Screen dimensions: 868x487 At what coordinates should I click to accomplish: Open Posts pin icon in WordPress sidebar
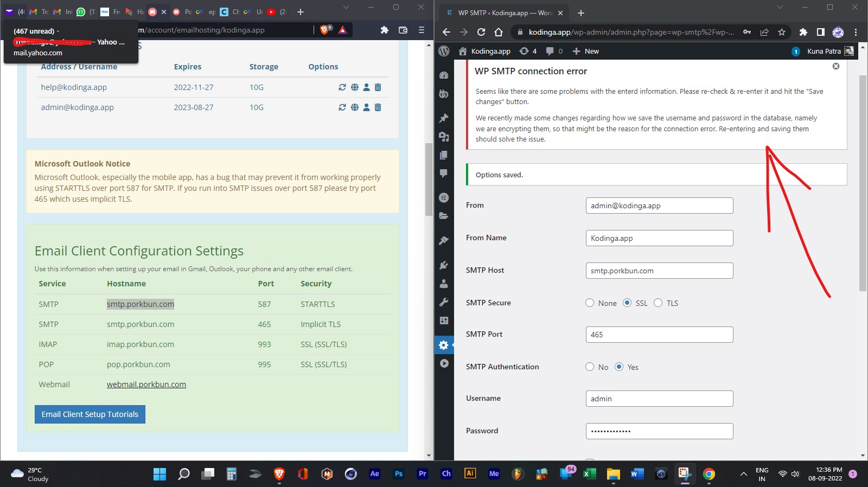(444, 118)
